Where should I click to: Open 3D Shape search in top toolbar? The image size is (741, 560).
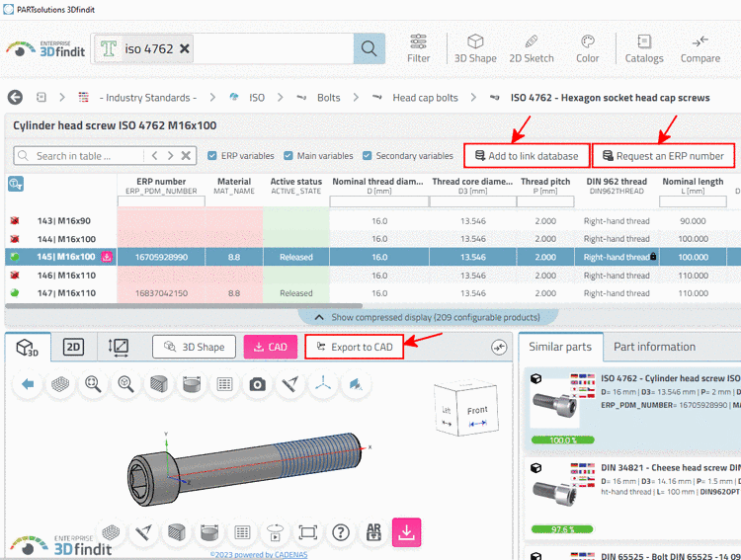pos(475,48)
